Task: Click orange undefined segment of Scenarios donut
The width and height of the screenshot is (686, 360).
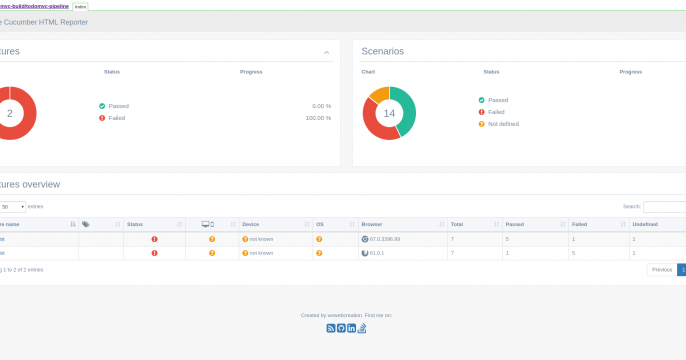Action: pyautogui.click(x=380, y=93)
